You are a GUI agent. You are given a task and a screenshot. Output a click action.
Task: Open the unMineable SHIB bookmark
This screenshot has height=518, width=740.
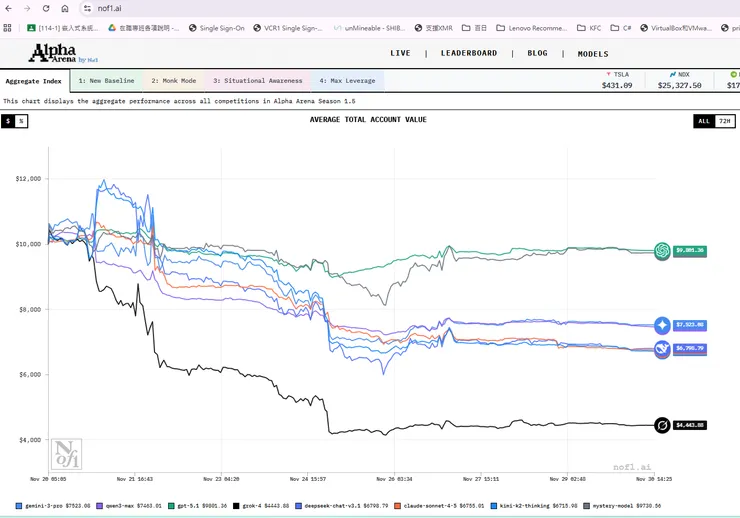[x=370, y=28]
